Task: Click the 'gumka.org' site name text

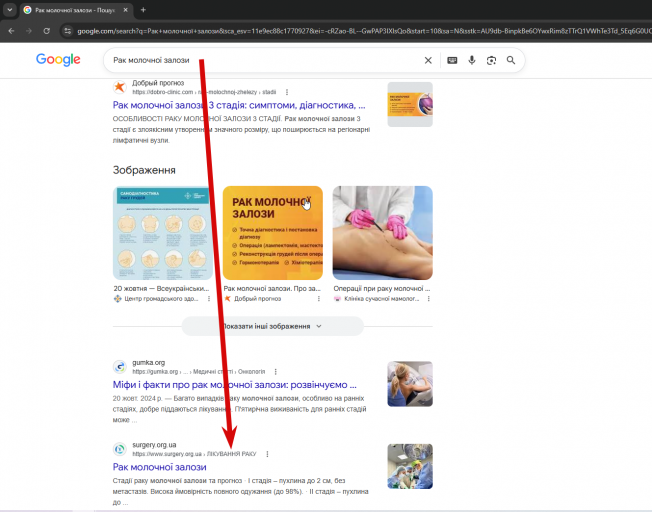Action: [148, 363]
